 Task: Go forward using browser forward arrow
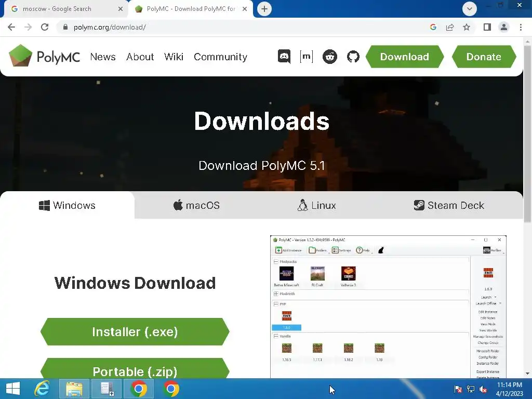[28, 27]
